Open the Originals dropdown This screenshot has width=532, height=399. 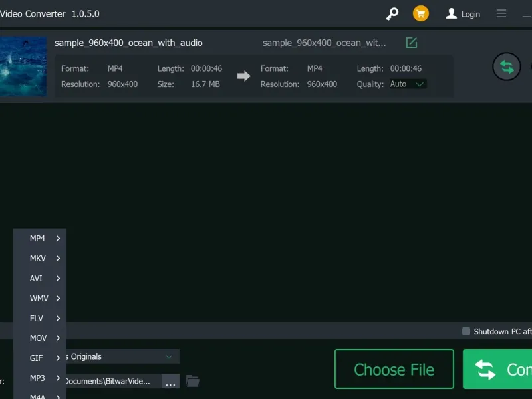[x=122, y=356]
